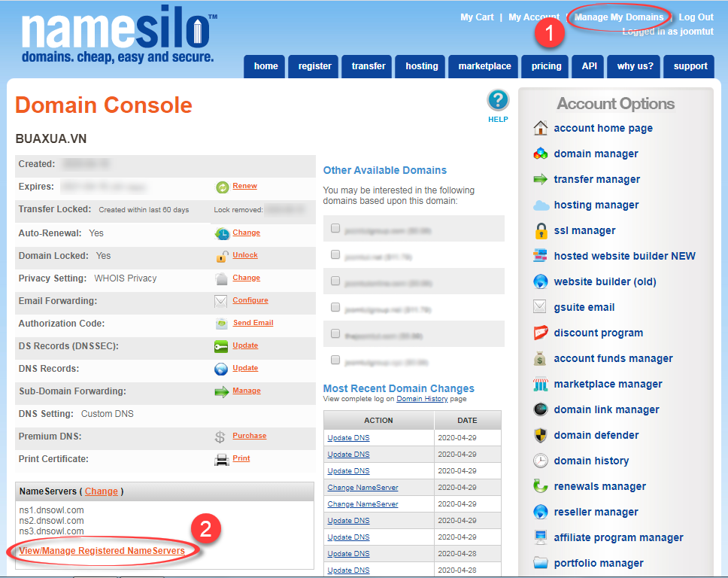Open the affiliate program manager link
The height and width of the screenshot is (578, 728).
click(618, 537)
